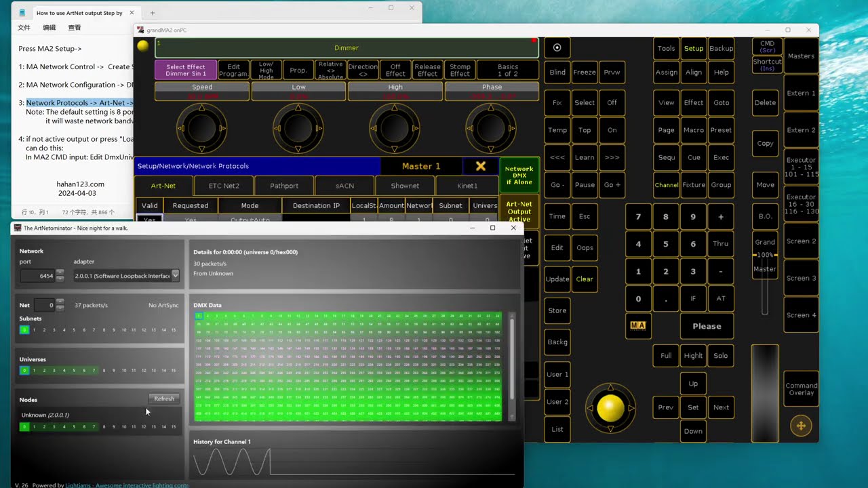The height and width of the screenshot is (488, 868).
Task: Click the yellow ball icon in grandMA2 top-left
Action: point(142,45)
